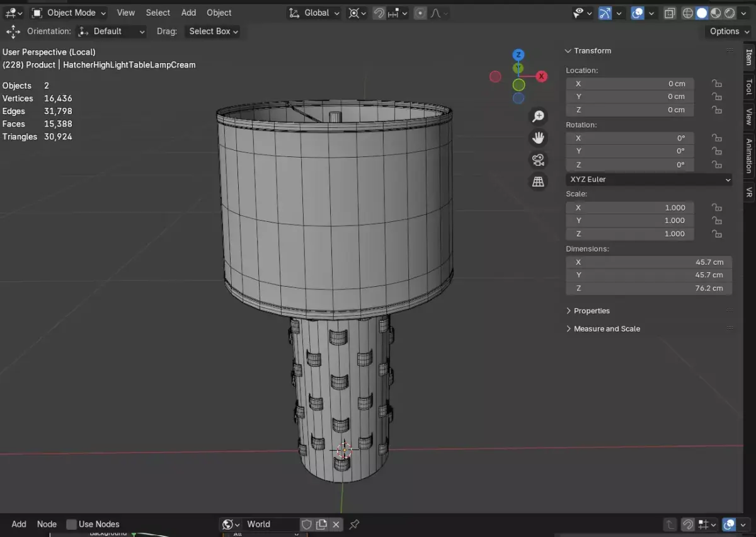Click the red X axis gizmo handle
This screenshot has height=537, width=756.
[541, 76]
